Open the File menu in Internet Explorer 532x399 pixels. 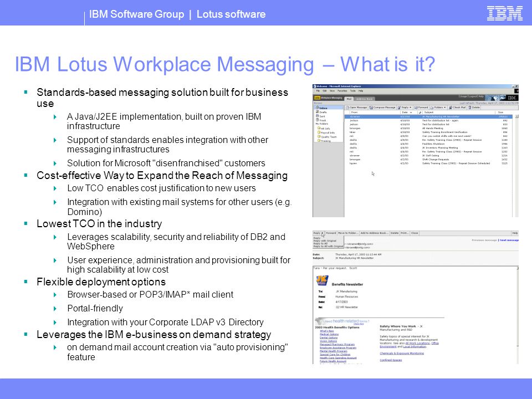pos(318,91)
